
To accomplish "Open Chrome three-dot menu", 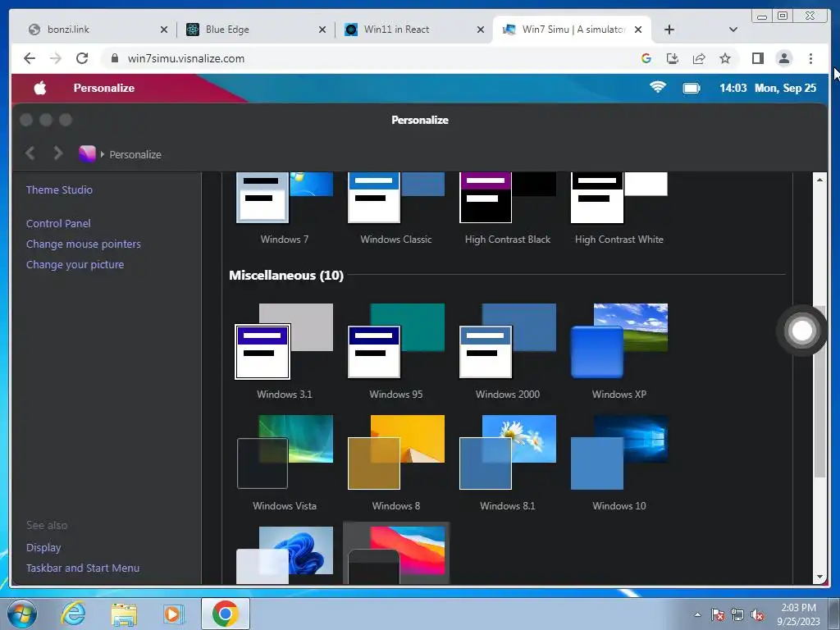I will tap(810, 58).
